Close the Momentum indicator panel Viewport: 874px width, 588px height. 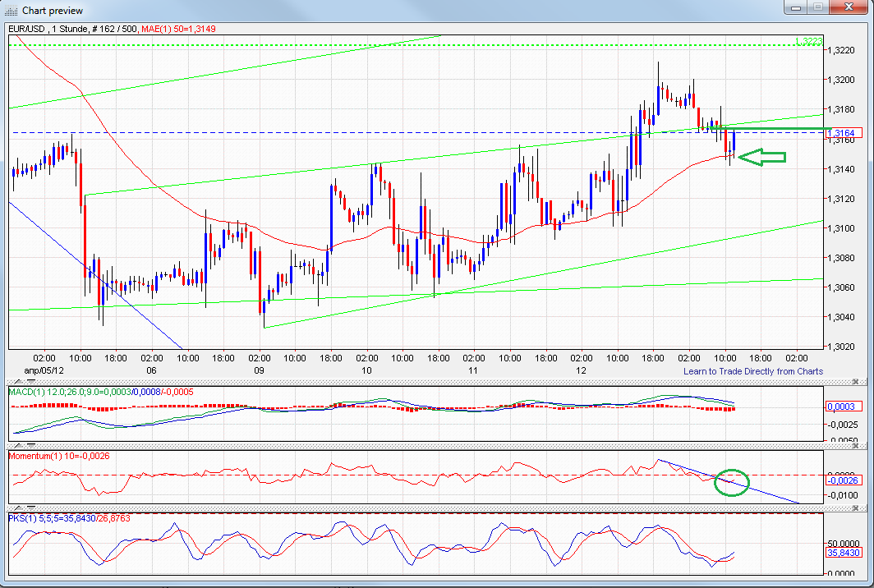pyautogui.click(x=856, y=445)
